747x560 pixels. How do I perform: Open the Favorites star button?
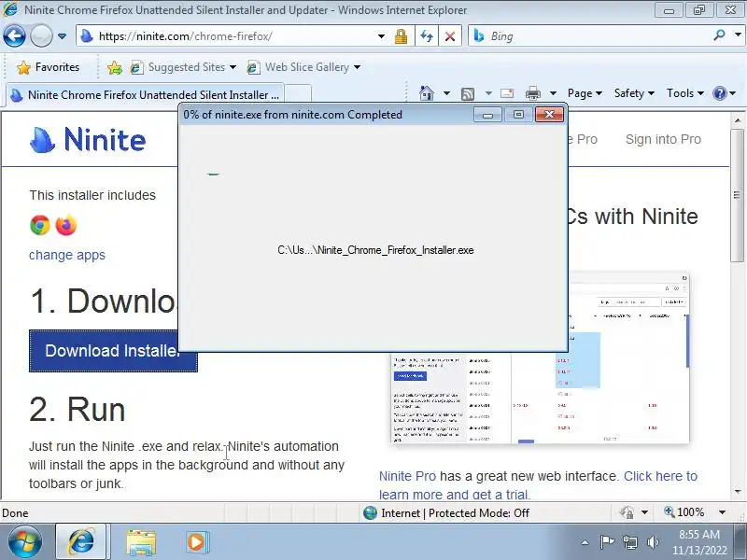(x=49, y=67)
